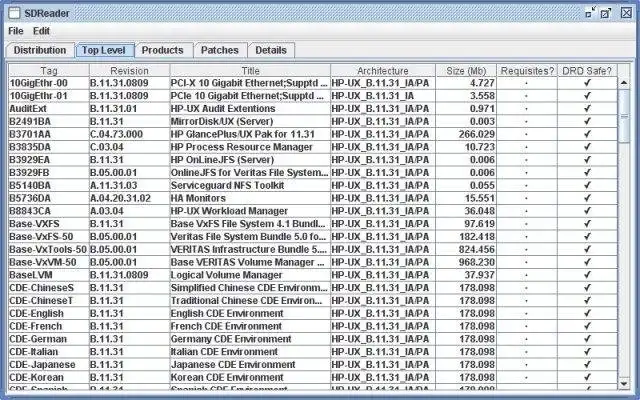Select the Base-VxTools-50 tag cell
The image size is (640, 400).
pyautogui.click(x=49, y=249)
